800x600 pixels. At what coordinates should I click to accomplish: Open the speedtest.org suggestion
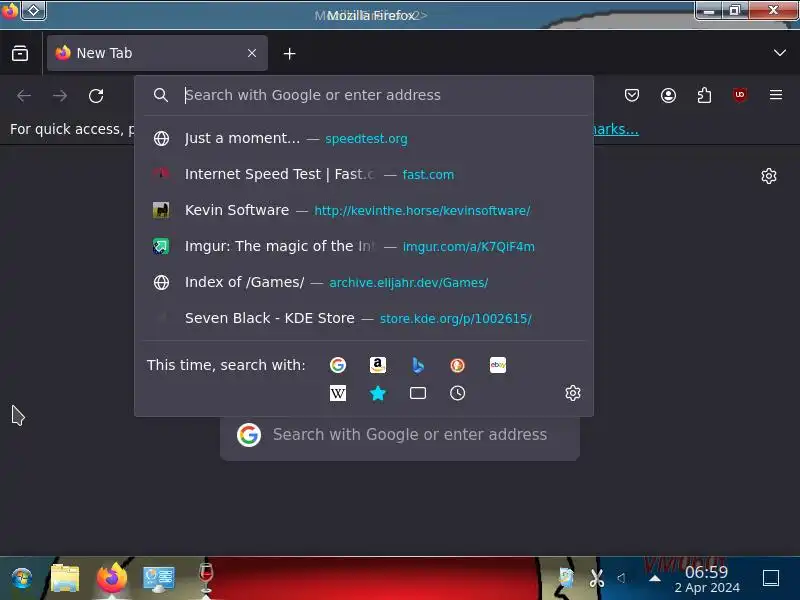(x=364, y=138)
